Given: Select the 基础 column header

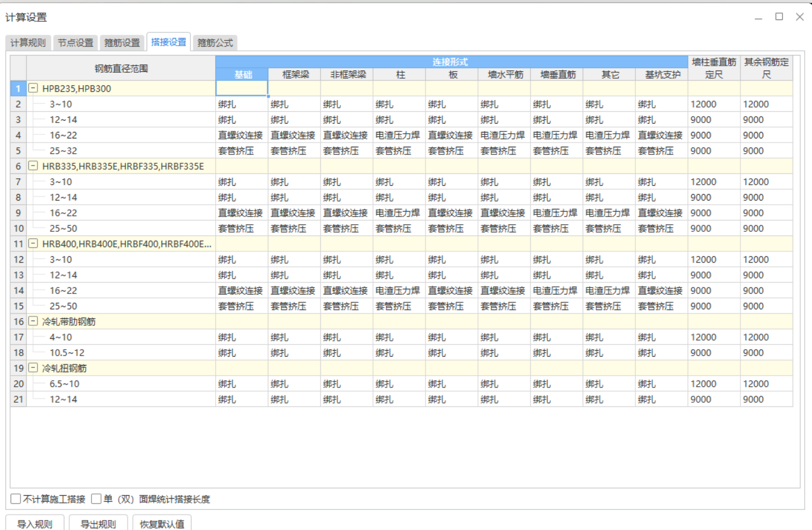Looking at the screenshot, I should (x=242, y=75).
